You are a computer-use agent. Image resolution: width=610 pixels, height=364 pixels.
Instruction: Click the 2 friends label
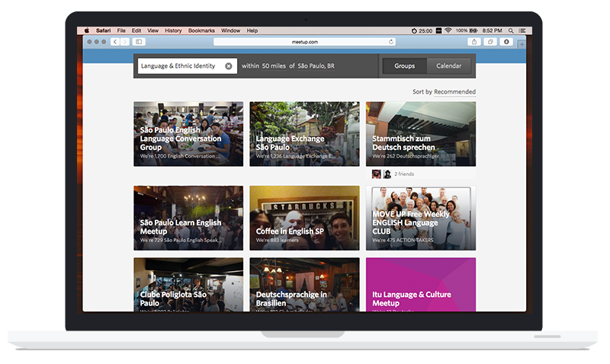coord(404,174)
